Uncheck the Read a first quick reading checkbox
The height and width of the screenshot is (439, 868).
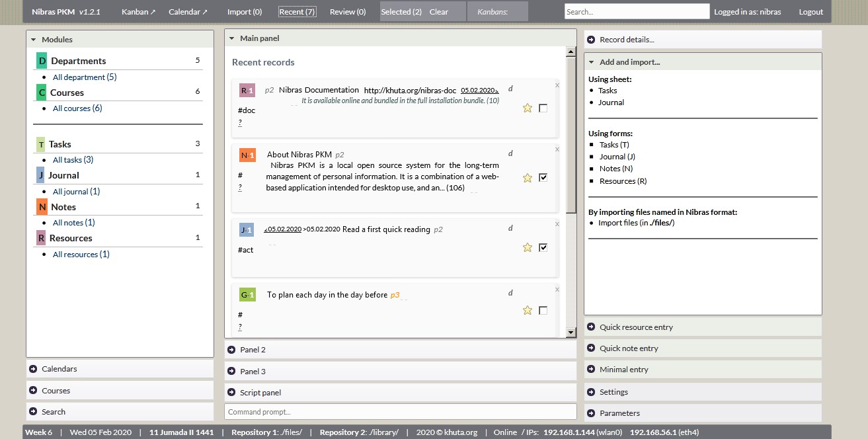click(543, 247)
